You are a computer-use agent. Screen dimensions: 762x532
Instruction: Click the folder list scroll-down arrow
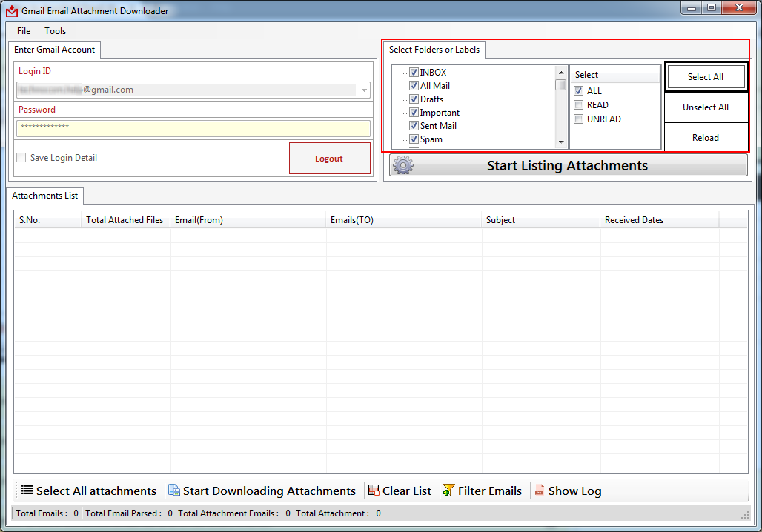click(x=561, y=142)
